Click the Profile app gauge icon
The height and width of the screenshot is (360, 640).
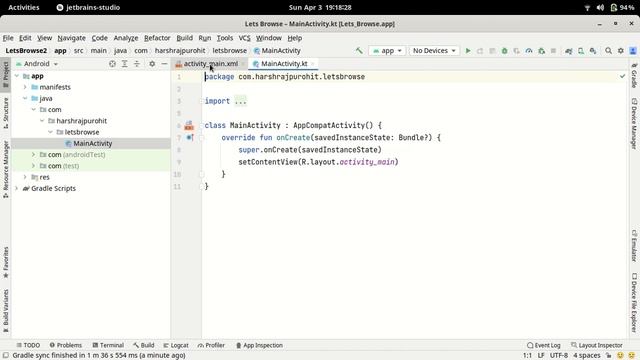[529, 51]
